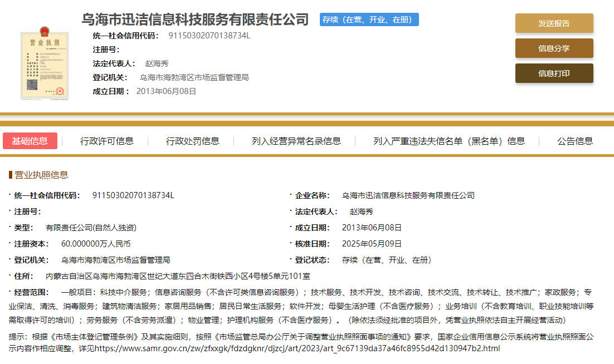Click the 发送报告 button
This screenshot has width=614, height=364.
554,23
